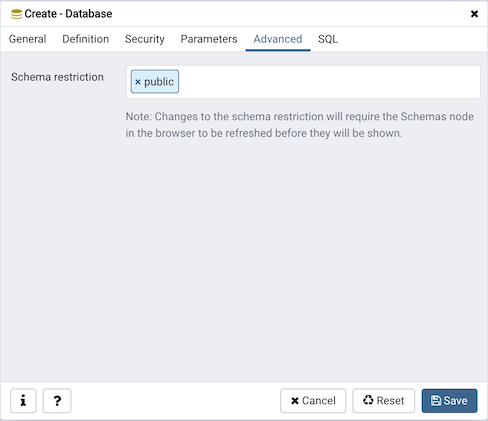
Task: Open the Security tab
Action: pos(145,39)
